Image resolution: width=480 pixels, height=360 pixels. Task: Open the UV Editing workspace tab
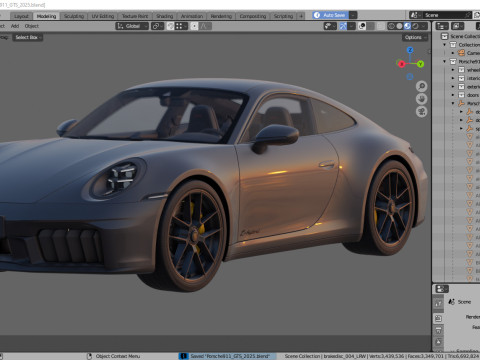(x=103, y=16)
